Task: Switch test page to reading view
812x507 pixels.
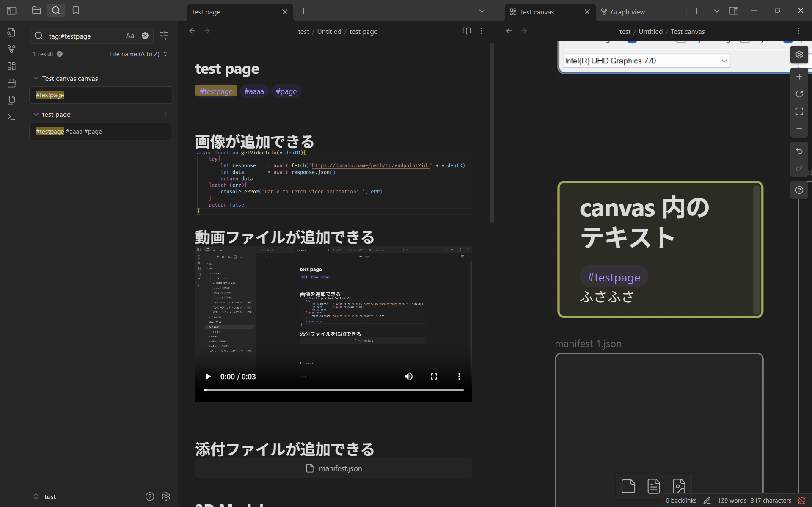Action: pyautogui.click(x=467, y=31)
